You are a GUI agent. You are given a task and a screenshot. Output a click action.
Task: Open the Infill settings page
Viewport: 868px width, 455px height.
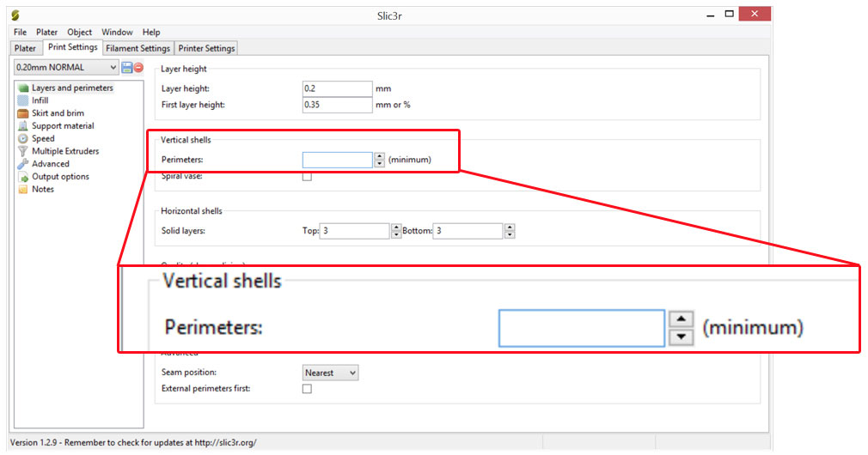[40, 100]
